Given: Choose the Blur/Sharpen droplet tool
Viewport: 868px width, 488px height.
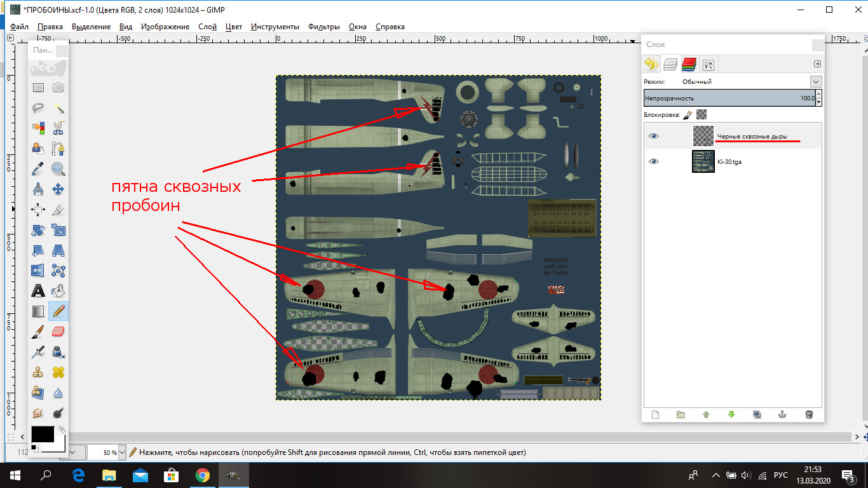Looking at the screenshot, I should 58,393.
